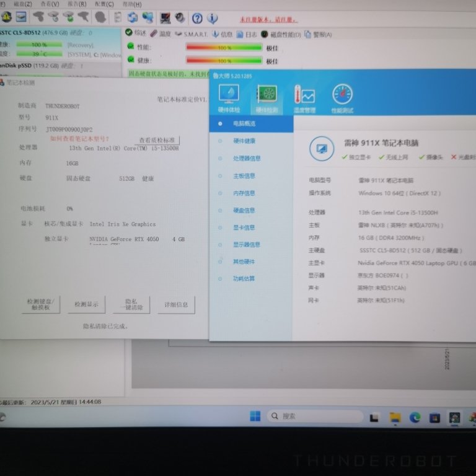Viewport: 476px width, 476px height.
Task: Switch to the 信息 tab
Action: click(x=223, y=34)
